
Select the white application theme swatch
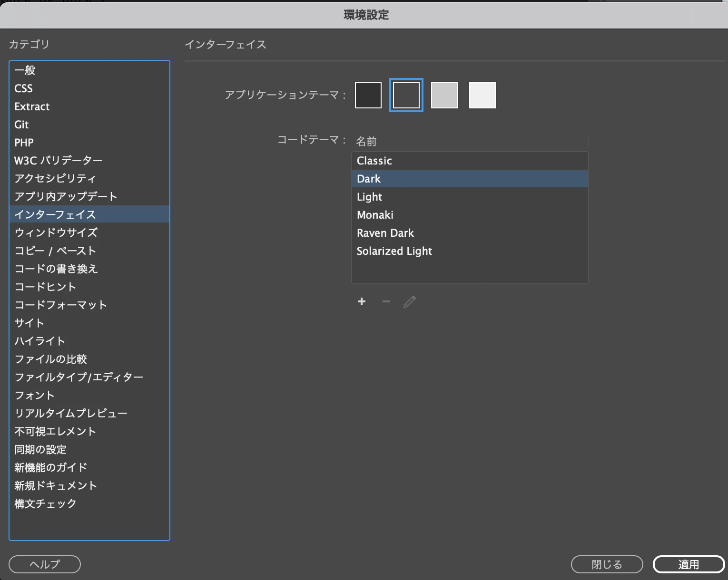(x=482, y=95)
